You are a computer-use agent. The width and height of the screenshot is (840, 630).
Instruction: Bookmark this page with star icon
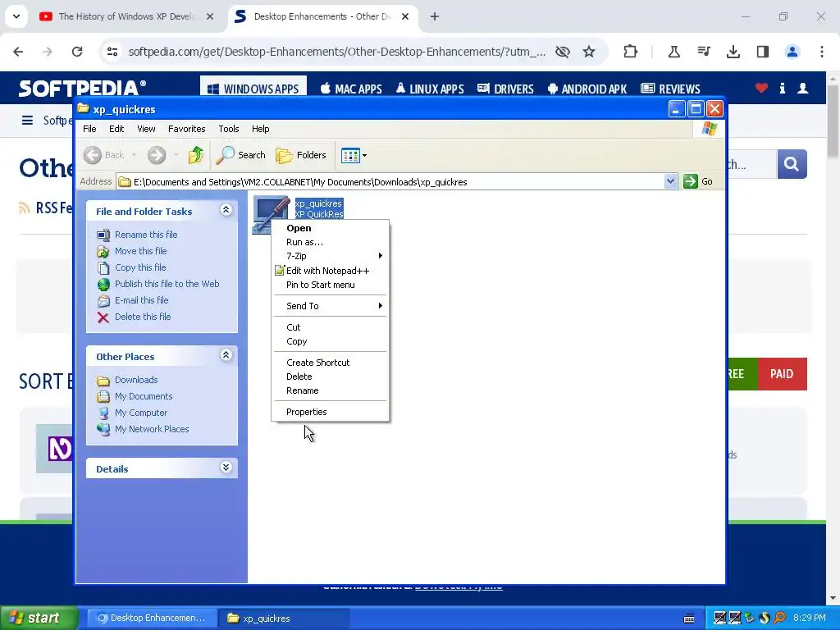[x=589, y=52]
